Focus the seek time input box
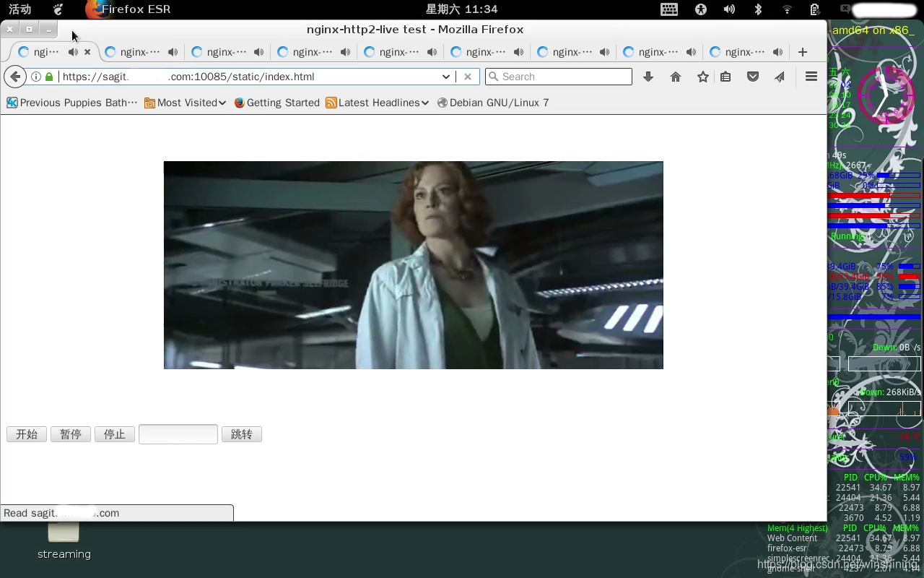The width and height of the screenshot is (924, 578). pyautogui.click(x=178, y=434)
